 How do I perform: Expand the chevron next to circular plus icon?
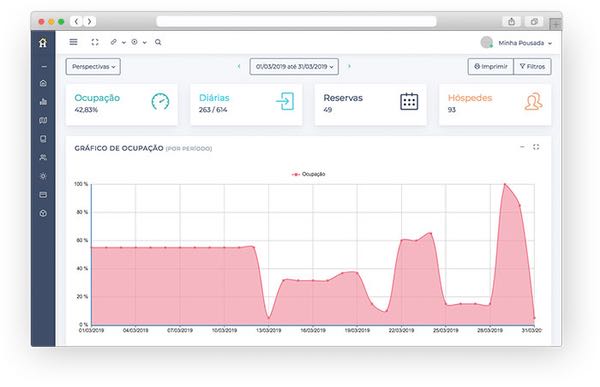[x=144, y=42]
